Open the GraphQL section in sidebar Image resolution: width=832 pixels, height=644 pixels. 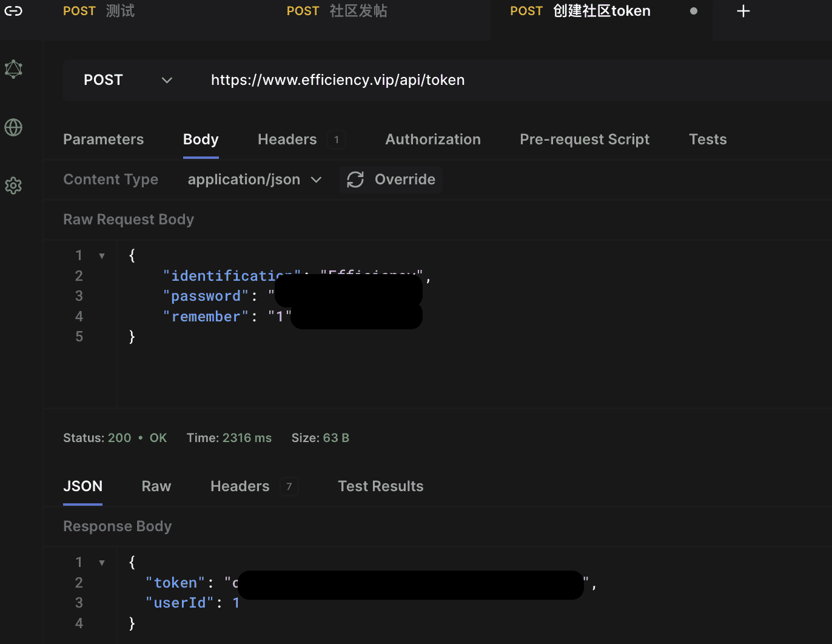tap(13, 69)
